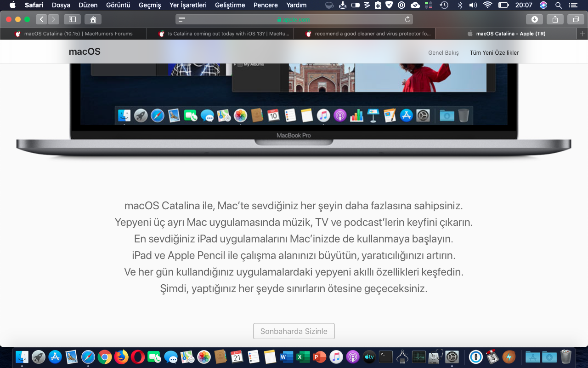Screen dimensions: 588x368
Task: Open the Safari application menu
Action: [x=34, y=5]
